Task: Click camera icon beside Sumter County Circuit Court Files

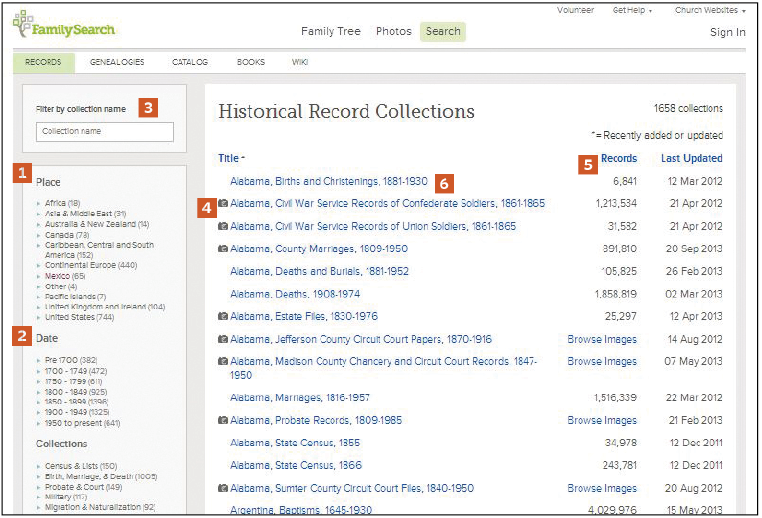Action: 223,488
